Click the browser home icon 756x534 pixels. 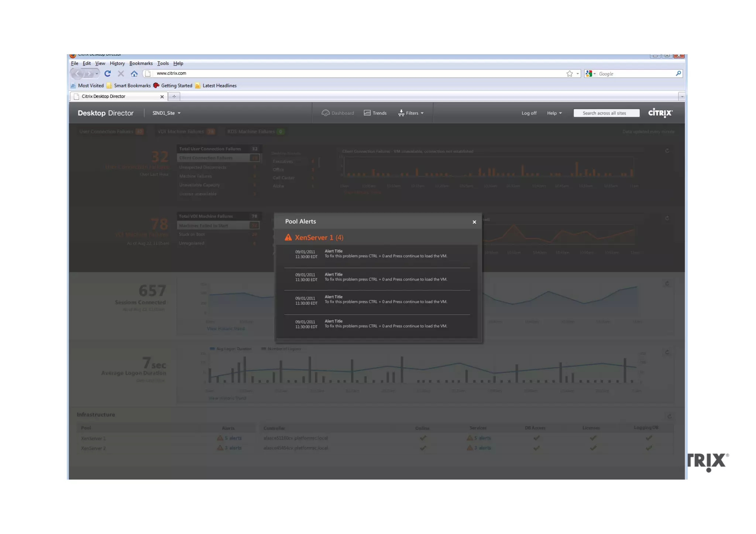134,73
